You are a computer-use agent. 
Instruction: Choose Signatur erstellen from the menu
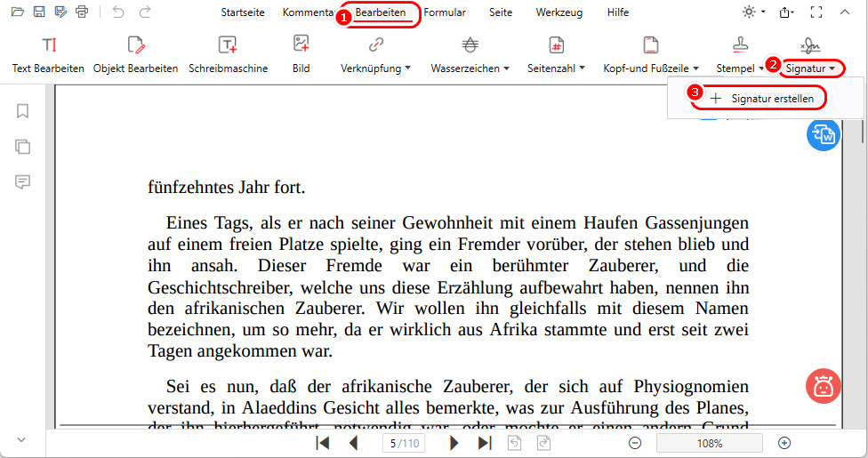[761, 99]
